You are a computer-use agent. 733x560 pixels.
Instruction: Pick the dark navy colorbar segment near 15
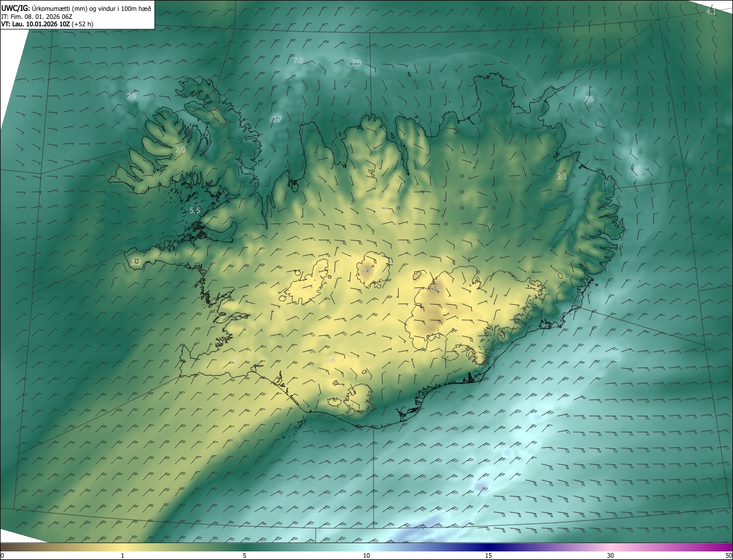[488, 547]
